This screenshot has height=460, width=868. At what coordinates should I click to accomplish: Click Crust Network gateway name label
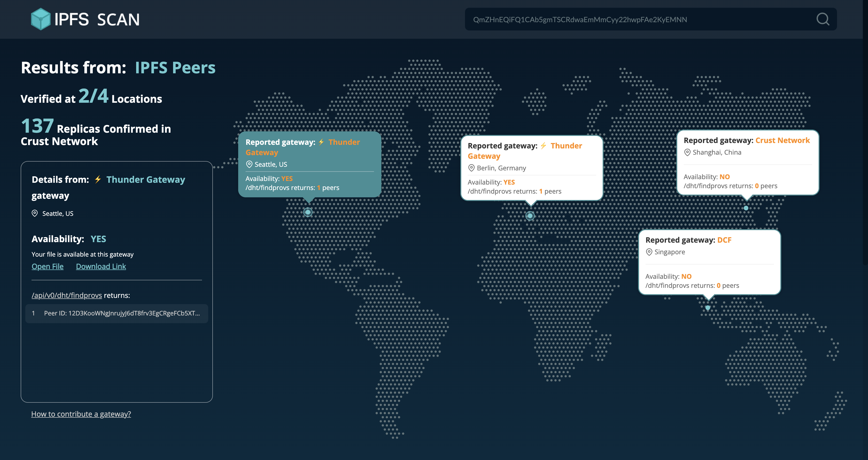782,140
